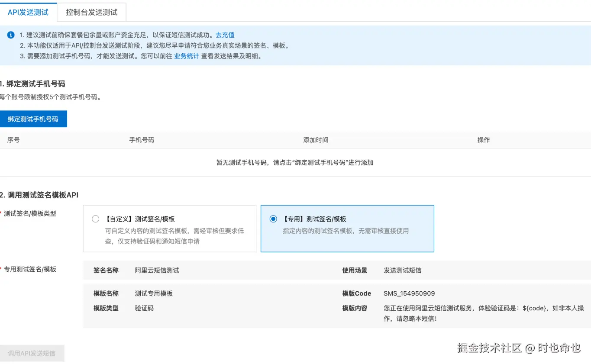Click the 阿里云短信测试 signature name value

pyautogui.click(x=157, y=270)
